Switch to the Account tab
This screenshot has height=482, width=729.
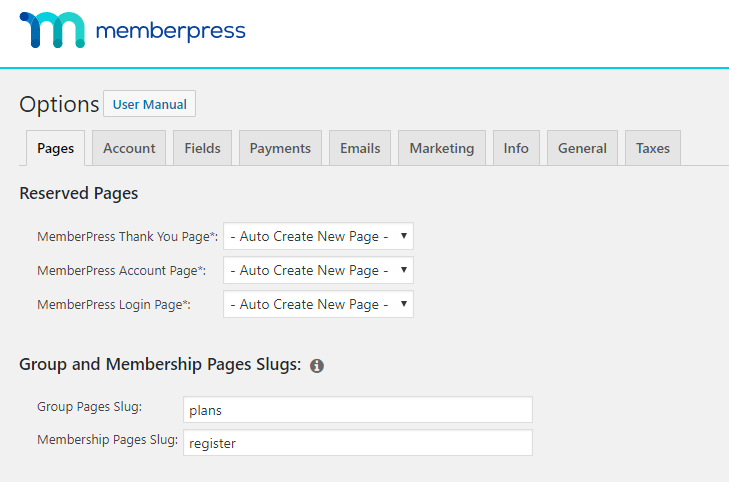click(x=129, y=148)
